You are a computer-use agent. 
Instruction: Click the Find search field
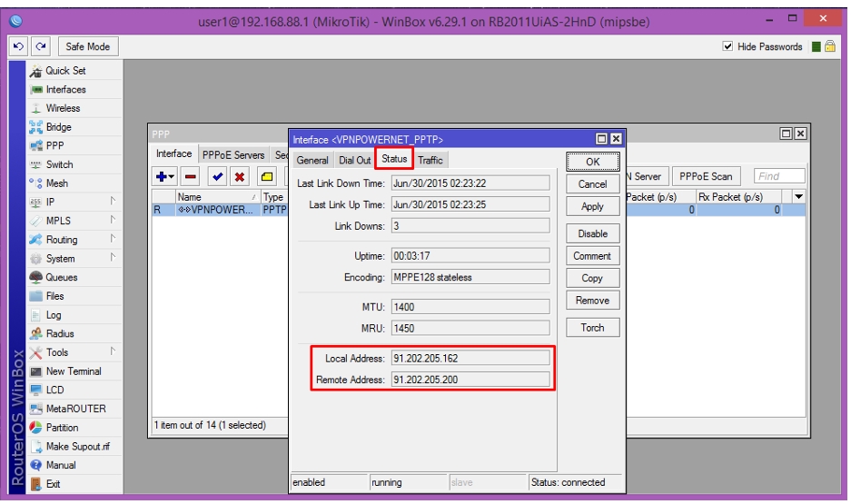tap(779, 176)
